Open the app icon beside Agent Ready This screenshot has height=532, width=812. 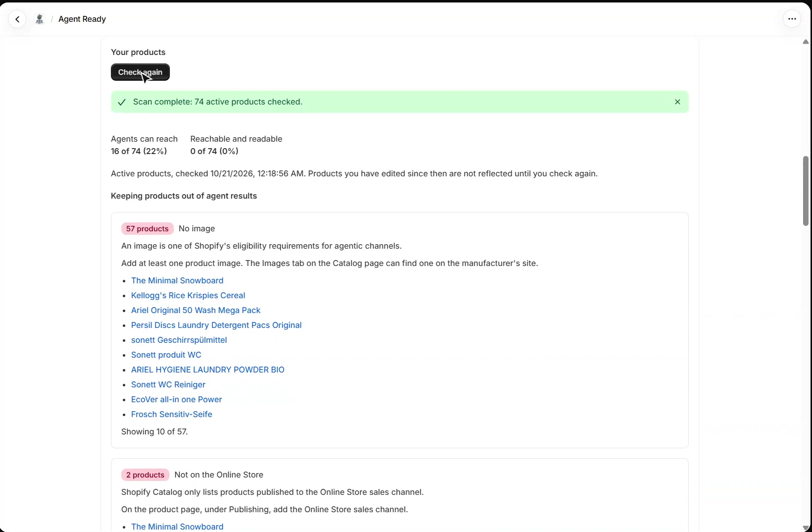pos(40,19)
